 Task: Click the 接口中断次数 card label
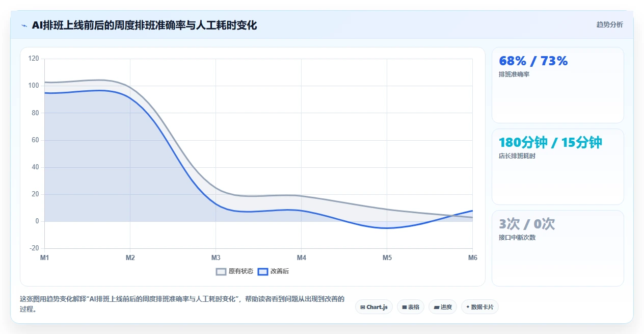(517, 237)
